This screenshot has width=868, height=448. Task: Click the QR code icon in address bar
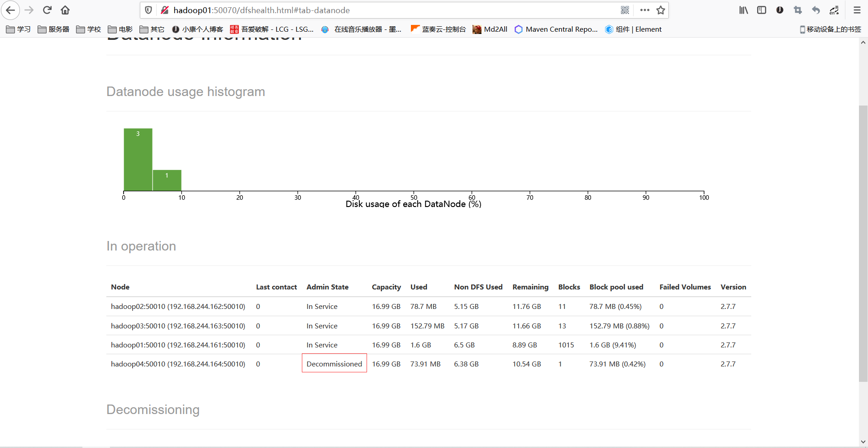[x=625, y=10]
